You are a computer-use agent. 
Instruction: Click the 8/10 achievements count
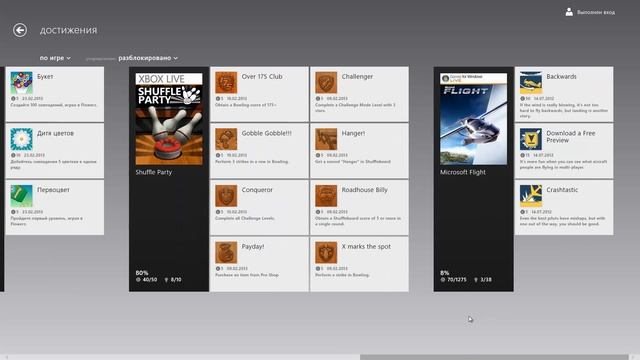173,280
